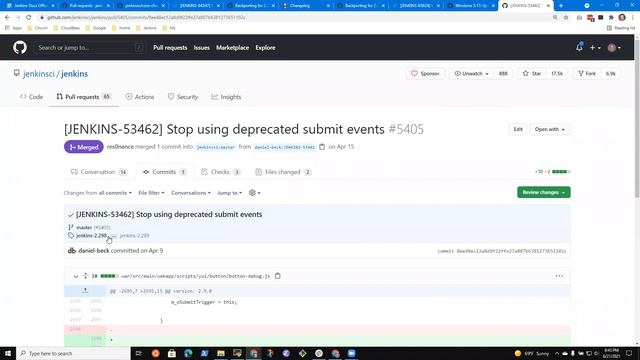
Task: Open the res0nance user link
Action: (x=120, y=147)
